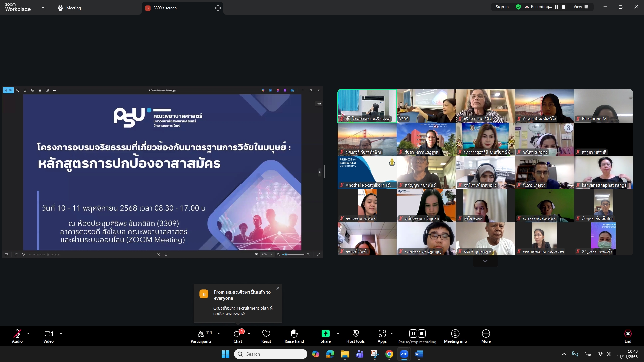Show more participant videos chevron
The width and height of the screenshot is (644, 362).
(x=485, y=261)
